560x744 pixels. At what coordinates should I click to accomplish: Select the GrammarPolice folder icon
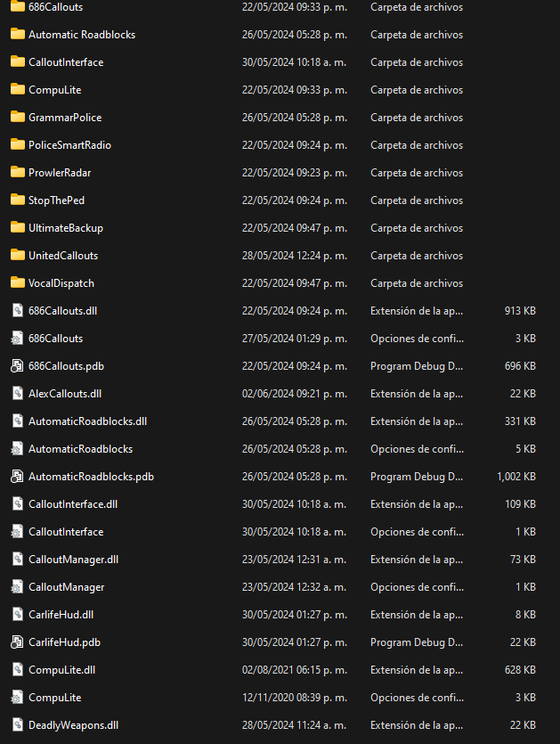[x=18, y=117]
